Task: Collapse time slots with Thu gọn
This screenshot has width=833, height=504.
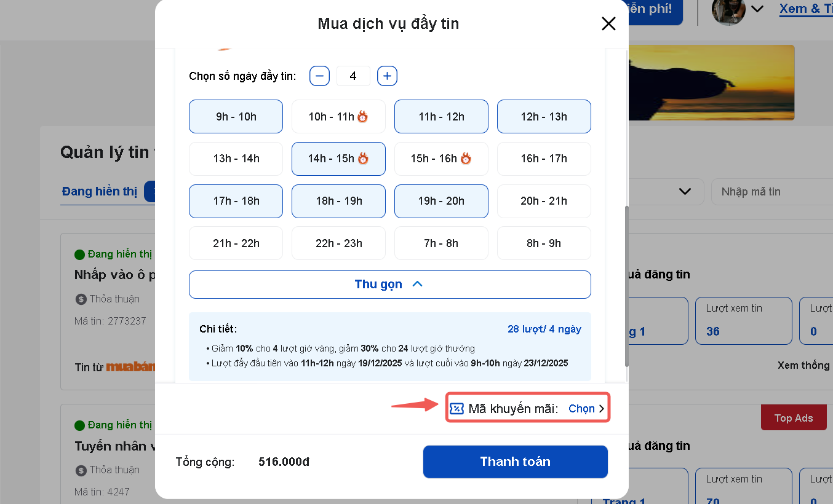Action: [389, 285]
